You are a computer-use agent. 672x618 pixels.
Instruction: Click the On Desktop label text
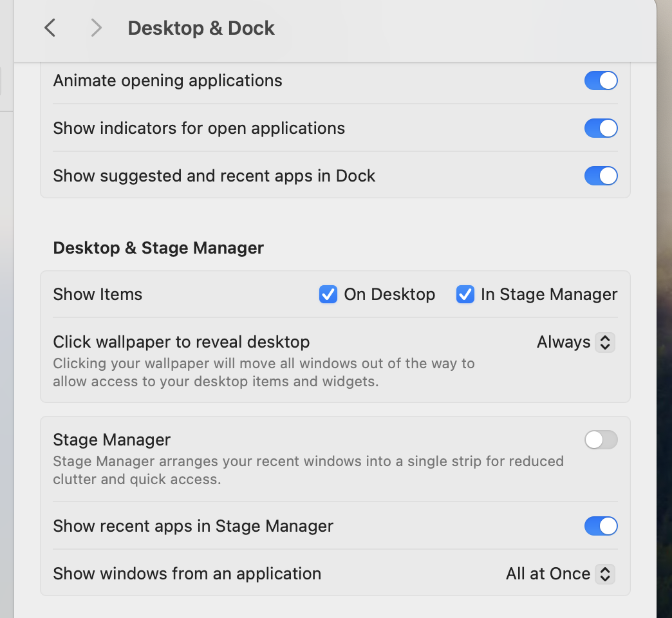point(389,294)
